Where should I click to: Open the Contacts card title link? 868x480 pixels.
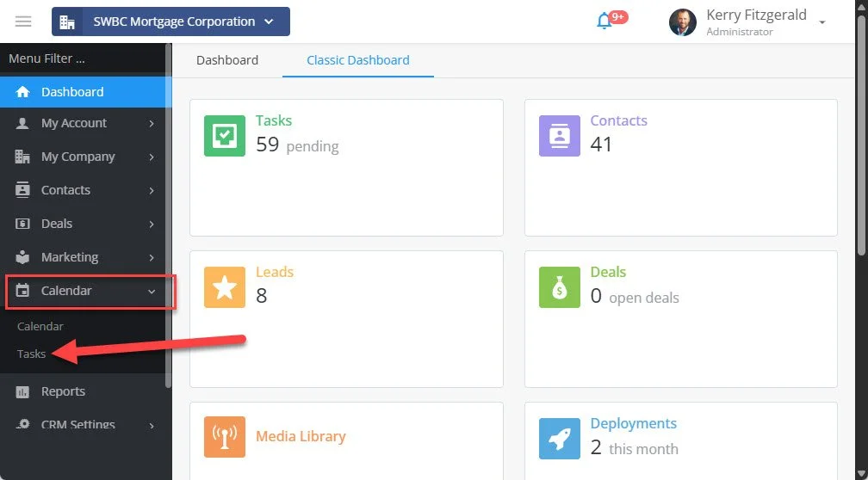pyautogui.click(x=618, y=120)
